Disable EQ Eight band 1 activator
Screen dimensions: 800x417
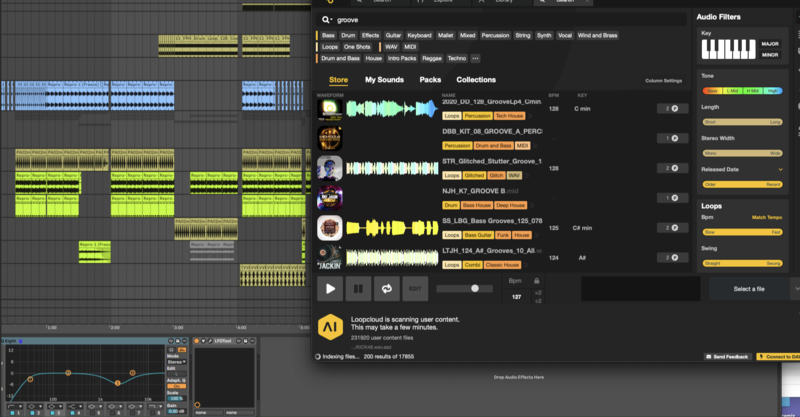click(x=12, y=412)
